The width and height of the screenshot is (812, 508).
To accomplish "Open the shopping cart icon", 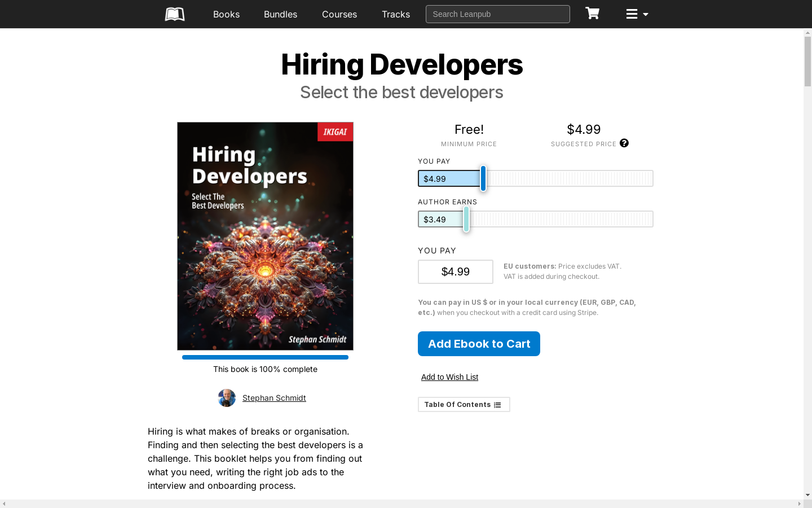I will (x=592, y=13).
